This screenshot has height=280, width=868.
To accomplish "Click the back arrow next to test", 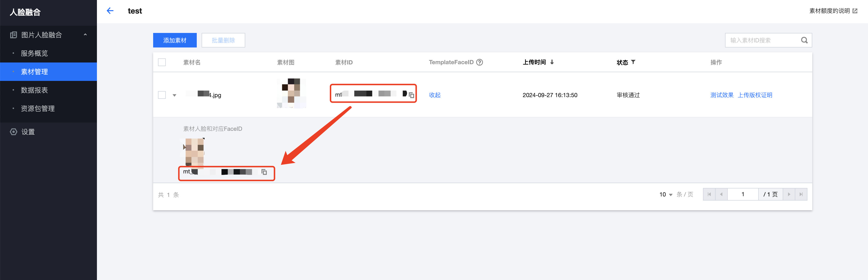I will tap(110, 11).
